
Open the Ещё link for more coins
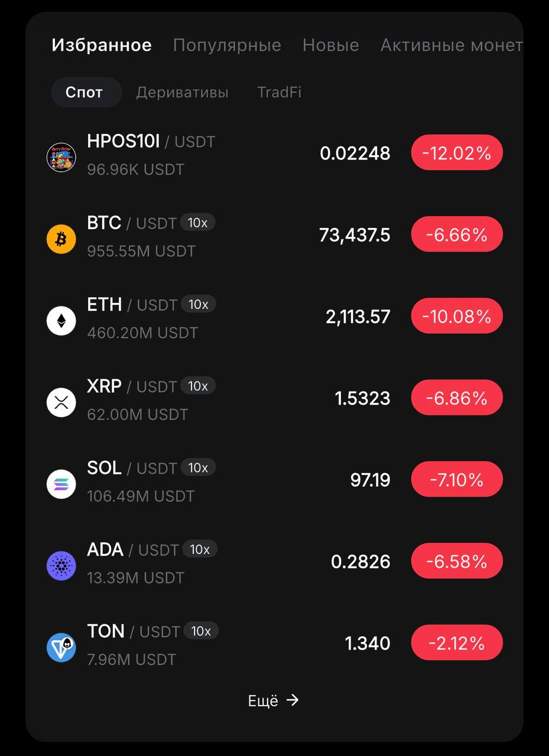pos(263,700)
